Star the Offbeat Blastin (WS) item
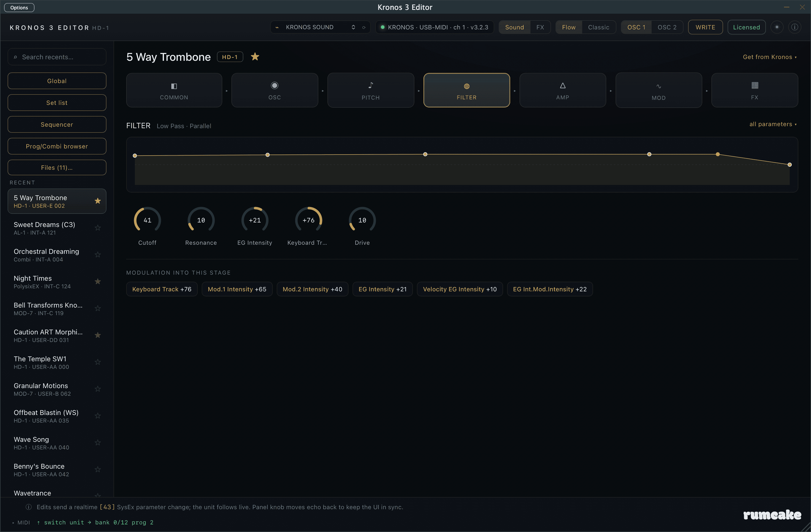This screenshot has width=811, height=532. click(x=98, y=415)
